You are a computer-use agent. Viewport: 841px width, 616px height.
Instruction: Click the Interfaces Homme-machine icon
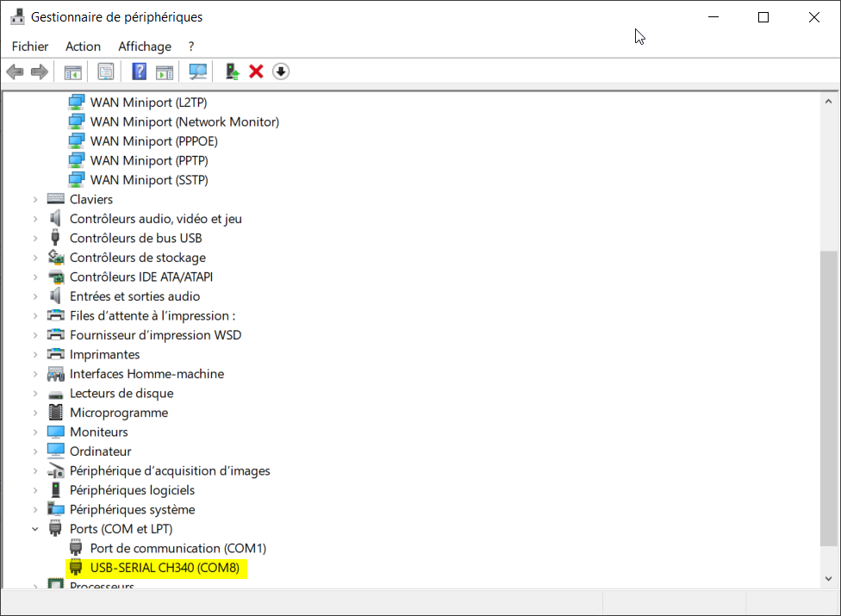[x=56, y=374]
